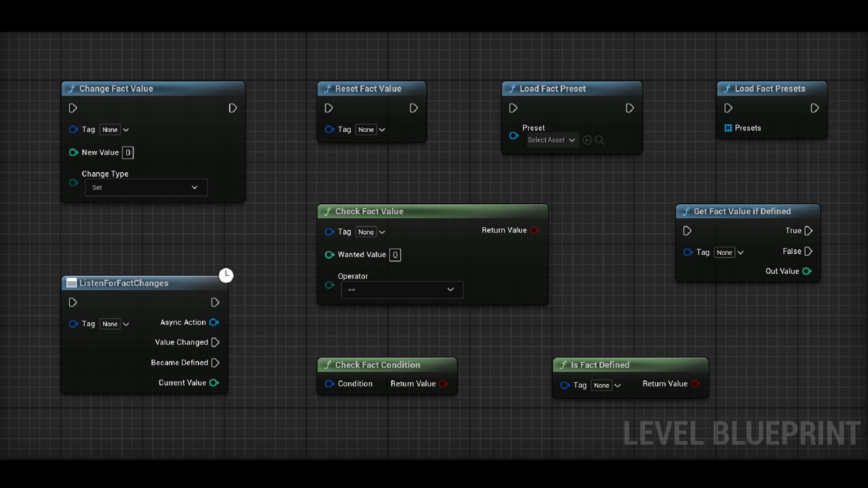Open Tag dropdown in ListenForFactChanges
Image resolution: width=868 pixels, height=488 pixels.
coord(115,324)
